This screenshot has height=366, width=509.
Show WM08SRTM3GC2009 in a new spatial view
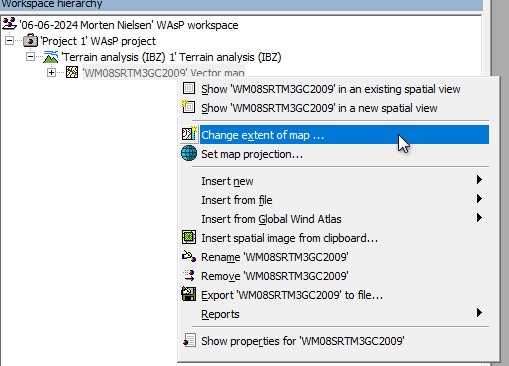coord(335,108)
